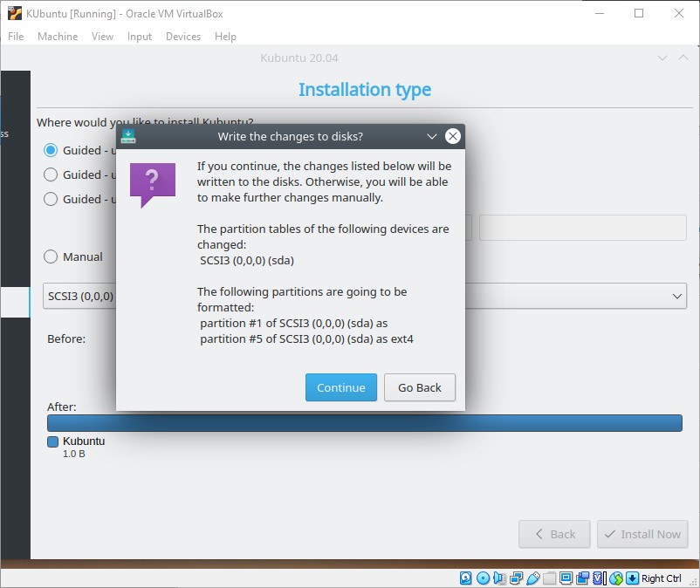Collapse the dialog using its title chevron

[432, 136]
